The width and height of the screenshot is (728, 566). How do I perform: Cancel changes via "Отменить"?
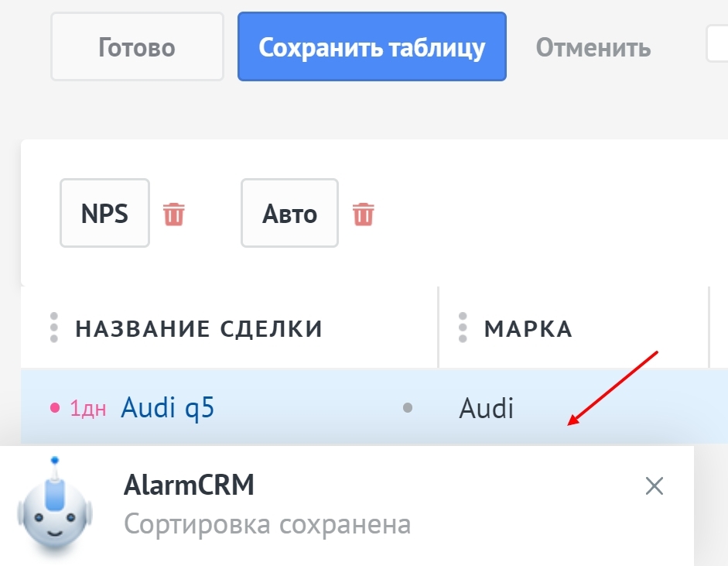[593, 48]
